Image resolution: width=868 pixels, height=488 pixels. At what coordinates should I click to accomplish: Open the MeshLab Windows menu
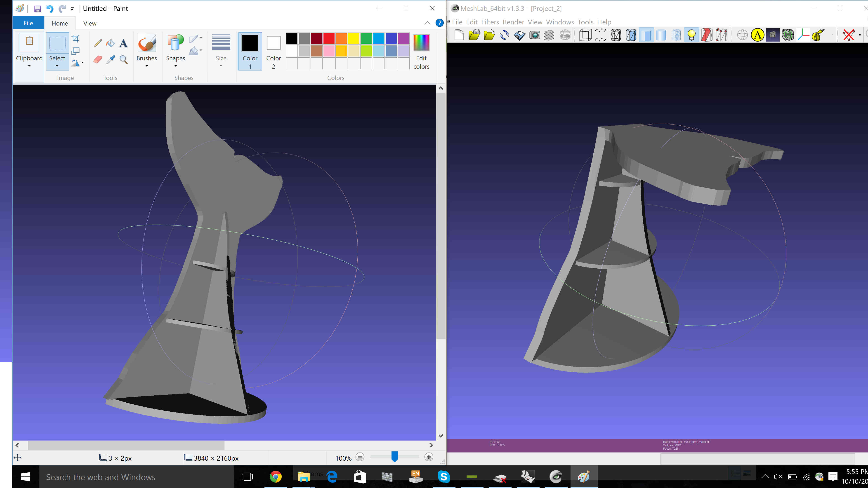[x=560, y=22]
